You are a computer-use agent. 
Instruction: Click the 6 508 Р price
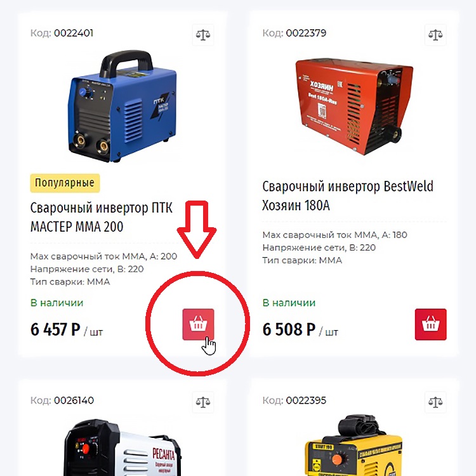point(289,329)
